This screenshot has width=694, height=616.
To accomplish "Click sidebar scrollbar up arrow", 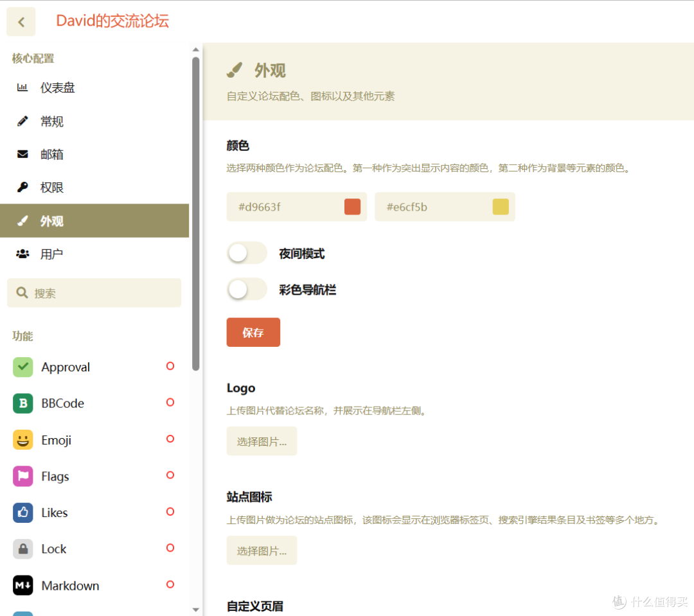I will [x=195, y=49].
